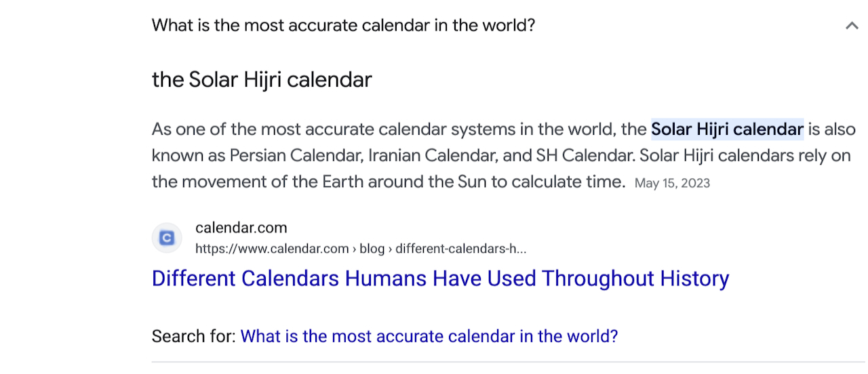This screenshot has height=374, width=868.
Task: Click the calendar.com site name
Action: pos(241,228)
